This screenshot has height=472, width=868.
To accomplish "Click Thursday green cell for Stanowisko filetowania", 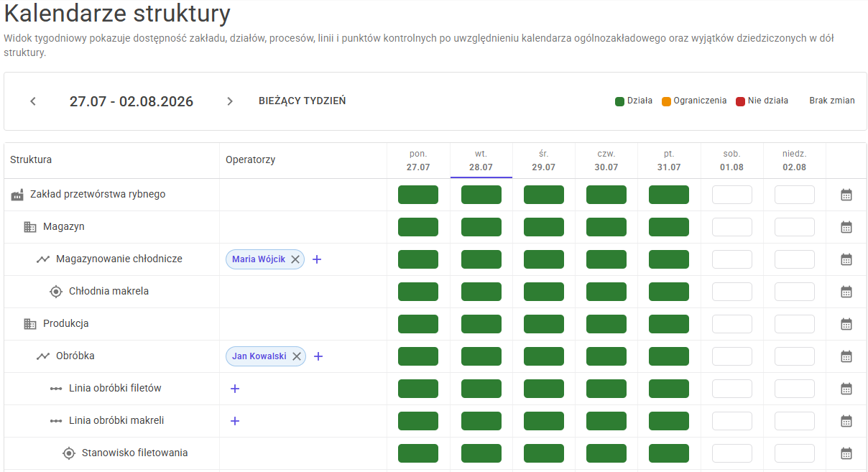I will [x=606, y=453].
